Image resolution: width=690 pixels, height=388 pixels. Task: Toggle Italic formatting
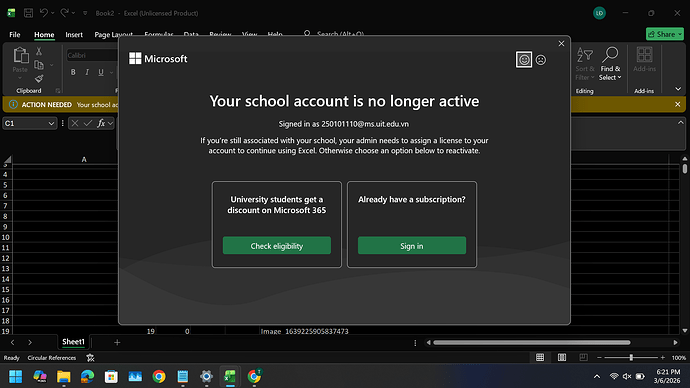pyautogui.click(x=87, y=72)
